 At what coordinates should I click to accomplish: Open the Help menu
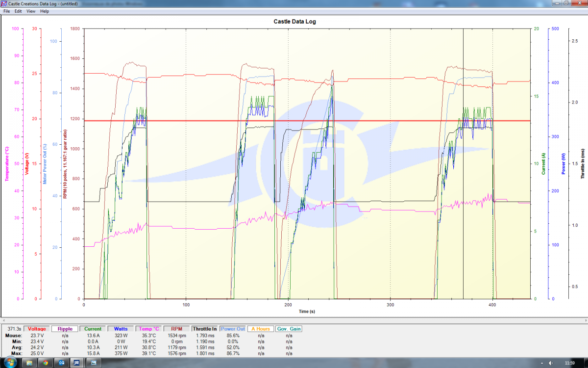(45, 11)
